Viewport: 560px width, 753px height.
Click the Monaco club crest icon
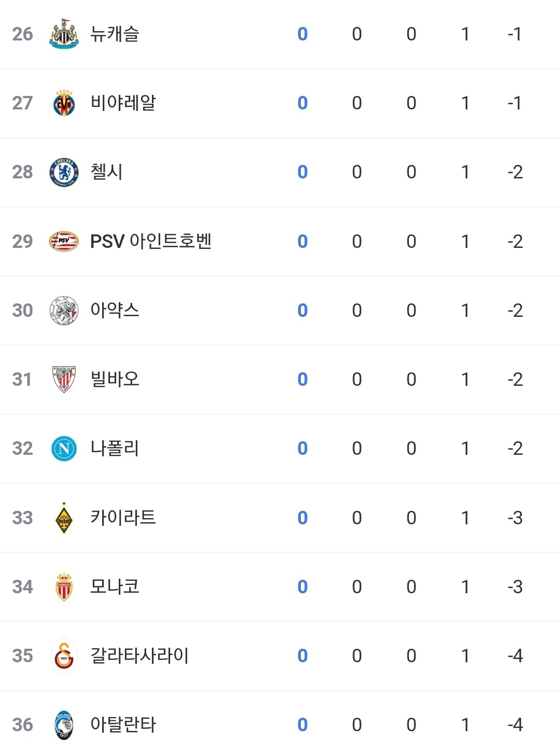coord(64,587)
